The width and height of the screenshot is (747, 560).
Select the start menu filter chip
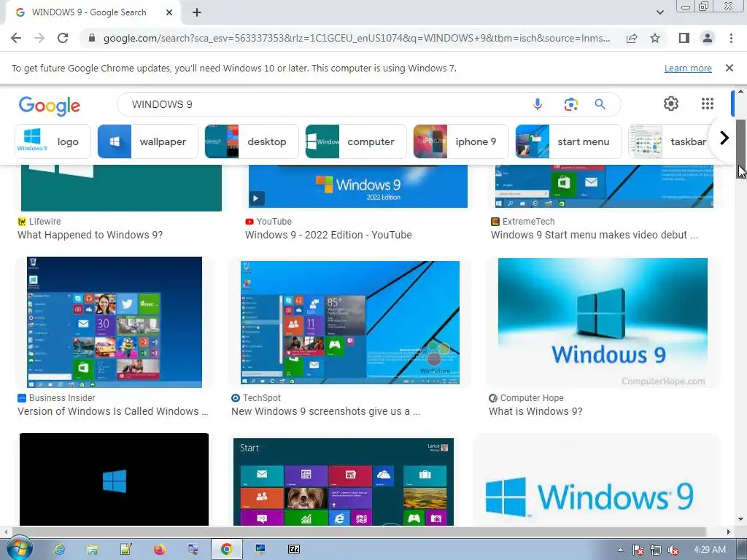click(x=569, y=141)
